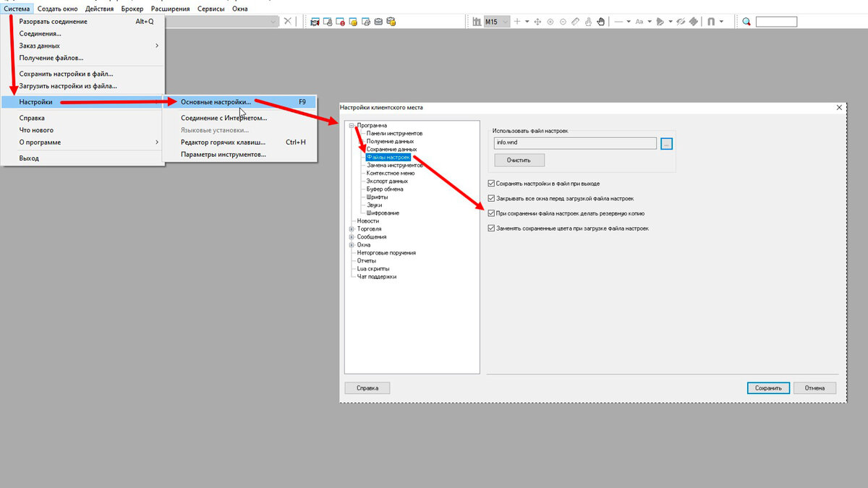Select 'Новости' tree item
Screen dimensions: 868x488
point(367,221)
